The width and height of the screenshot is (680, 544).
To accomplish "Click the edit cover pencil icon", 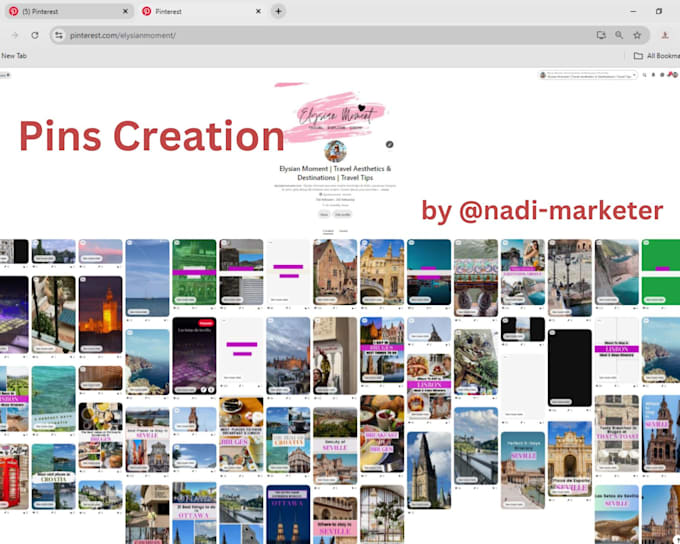I will 389,144.
